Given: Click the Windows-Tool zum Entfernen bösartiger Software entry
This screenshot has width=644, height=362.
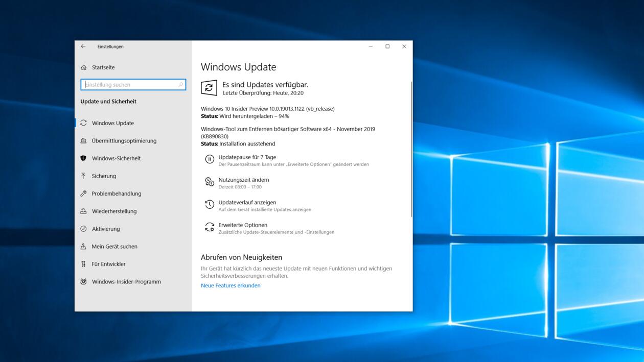Looking at the screenshot, I should (288, 133).
